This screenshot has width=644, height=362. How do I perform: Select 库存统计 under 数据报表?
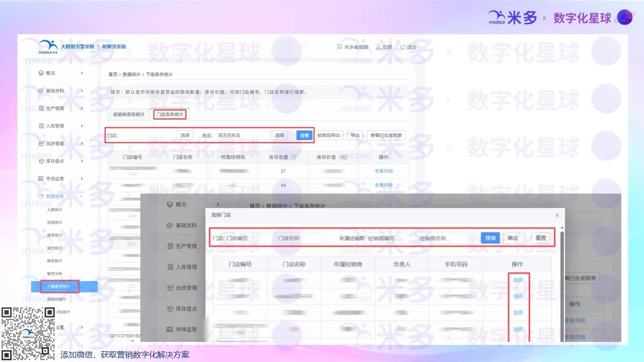coord(55,261)
